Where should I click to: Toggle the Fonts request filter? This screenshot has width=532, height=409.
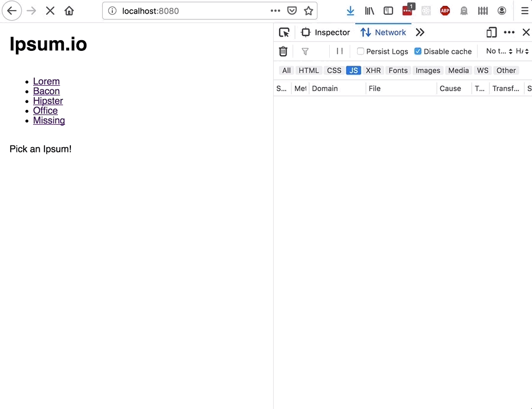398,70
